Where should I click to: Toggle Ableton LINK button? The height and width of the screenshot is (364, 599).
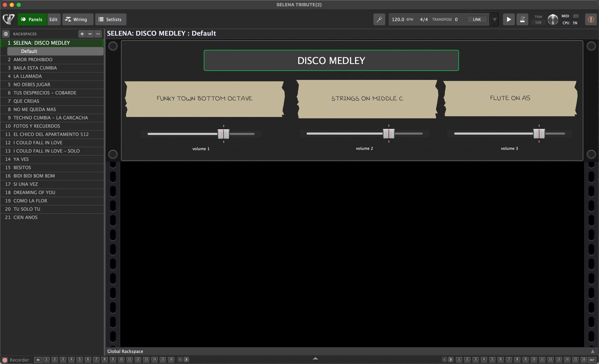(x=477, y=19)
